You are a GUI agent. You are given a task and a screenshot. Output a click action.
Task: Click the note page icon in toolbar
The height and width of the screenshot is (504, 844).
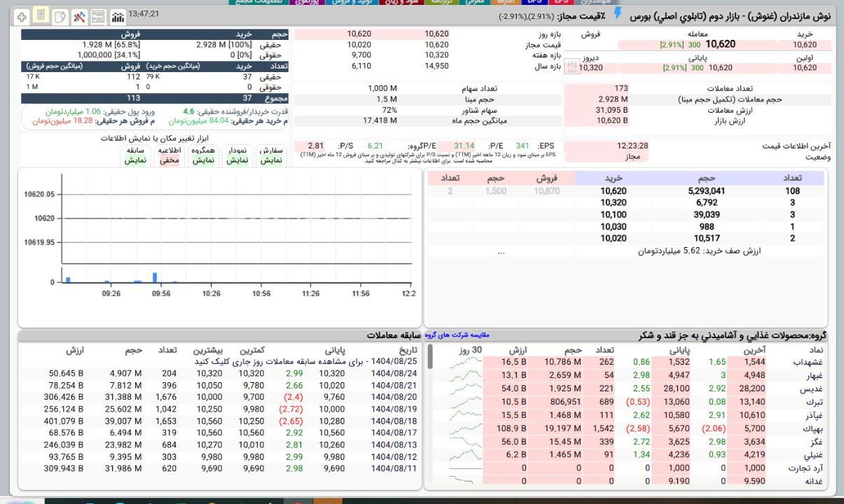pyautogui.click(x=60, y=15)
